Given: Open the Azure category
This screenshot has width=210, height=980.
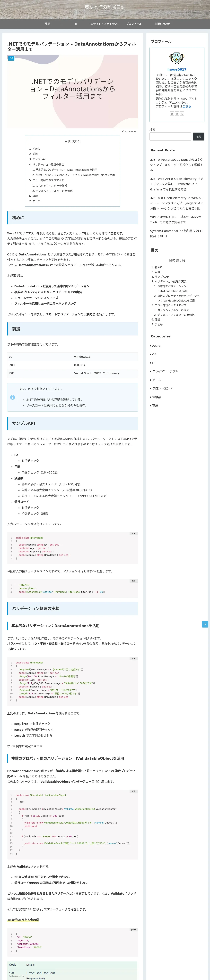Looking at the screenshot, I should pos(156,346).
